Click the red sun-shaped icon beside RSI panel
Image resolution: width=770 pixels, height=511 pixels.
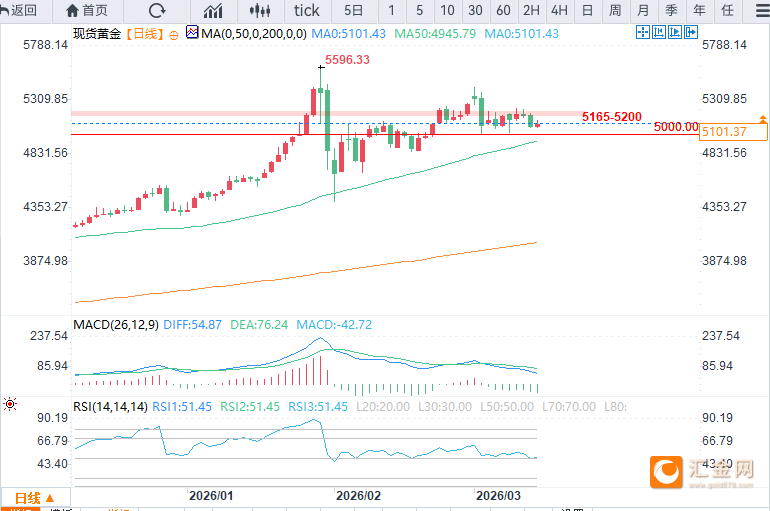10,404
